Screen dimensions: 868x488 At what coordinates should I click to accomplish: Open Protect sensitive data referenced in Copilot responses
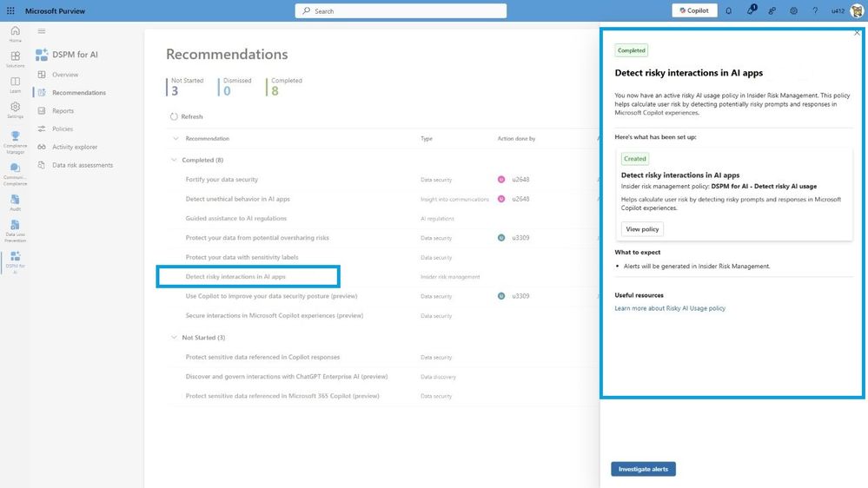262,357
